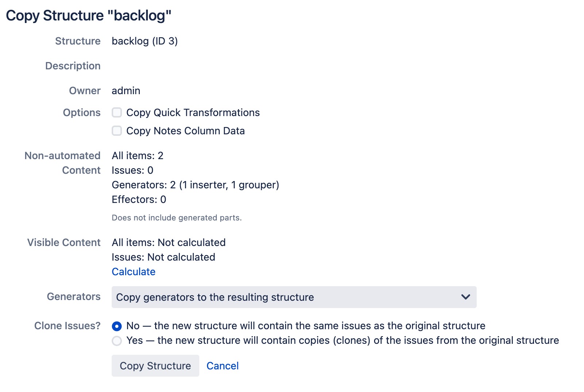Choose Yes to clone issues into new structure
Screen dimensions: 584x392
[116, 341]
